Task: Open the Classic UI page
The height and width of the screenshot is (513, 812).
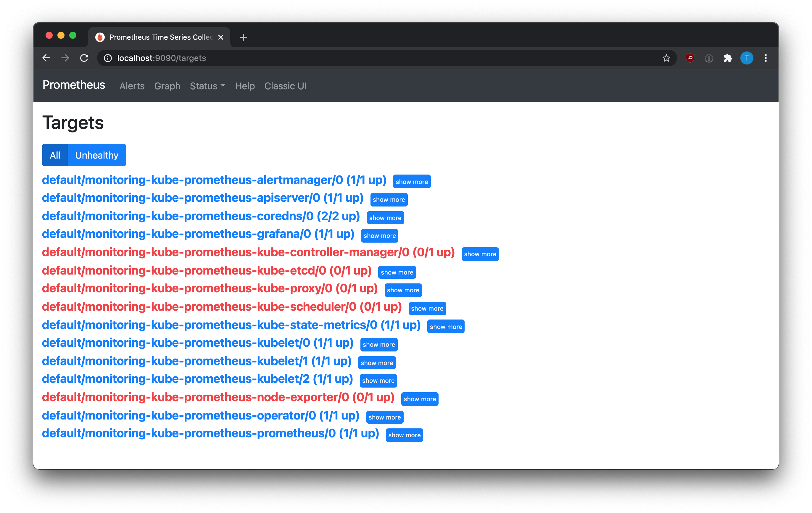Action: [x=285, y=86]
